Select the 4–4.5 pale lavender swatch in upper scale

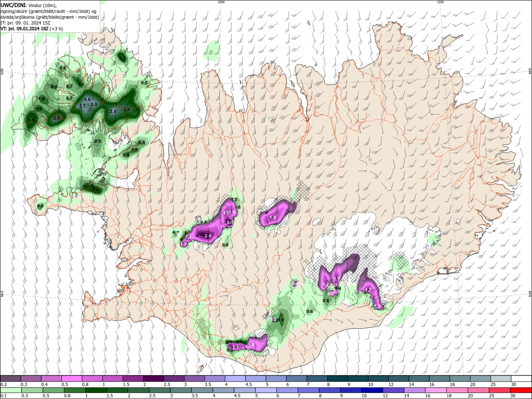tap(235, 379)
